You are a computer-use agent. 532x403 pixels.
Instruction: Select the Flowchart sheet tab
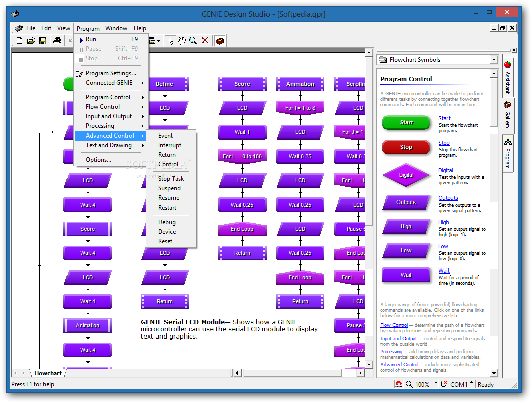point(48,373)
